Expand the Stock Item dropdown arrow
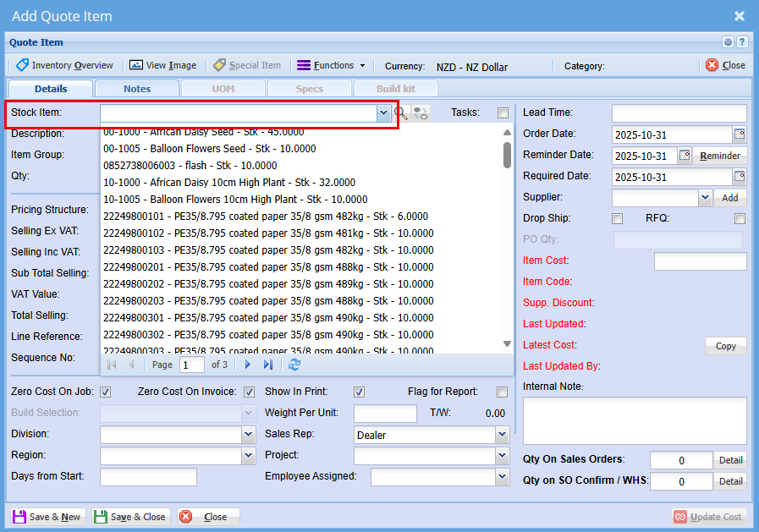759x532 pixels. (383, 113)
